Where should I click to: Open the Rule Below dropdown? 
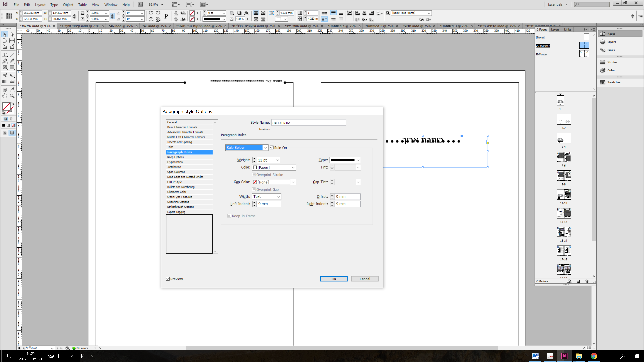pyautogui.click(x=247, y=148)
